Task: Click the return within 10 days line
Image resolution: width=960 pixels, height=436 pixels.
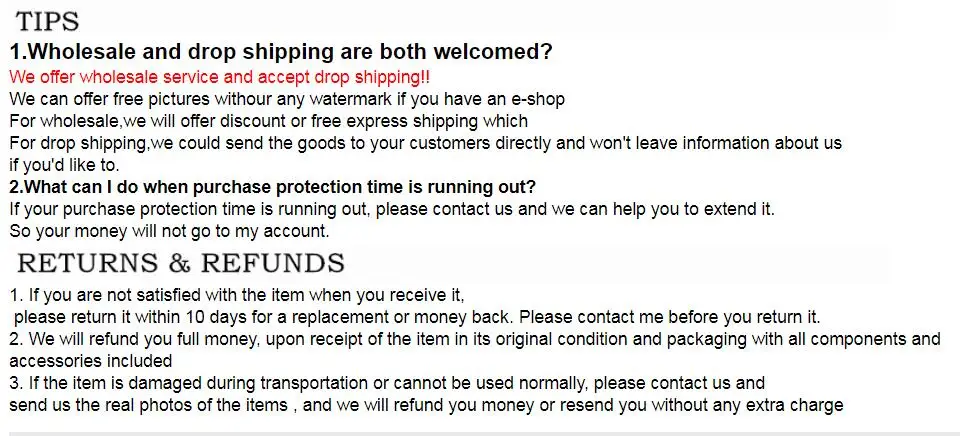Action: point(417,317)
